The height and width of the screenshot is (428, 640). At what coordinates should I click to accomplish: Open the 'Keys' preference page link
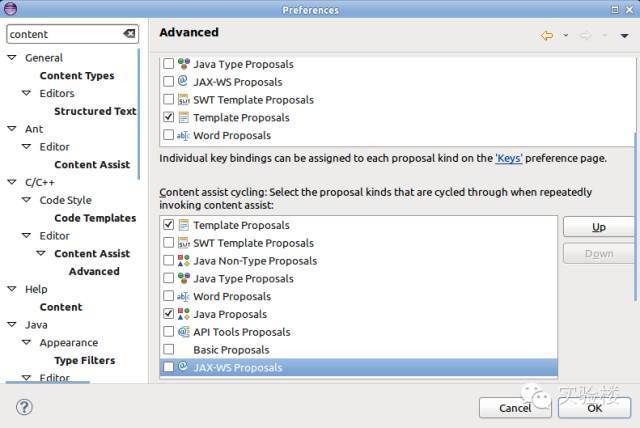[x=509, y=158]
